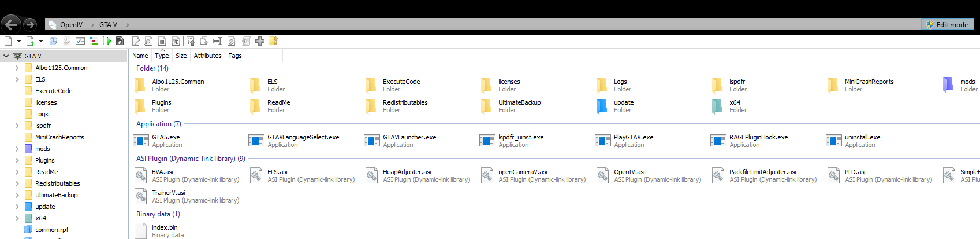This screenshot has width=980, height=239.
Task: Collapse the GTA V tree root
Action: tap(6, 56)
